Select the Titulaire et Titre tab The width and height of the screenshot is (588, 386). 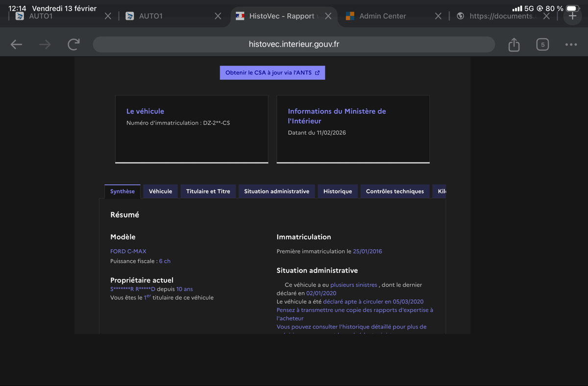coord(208,192)
